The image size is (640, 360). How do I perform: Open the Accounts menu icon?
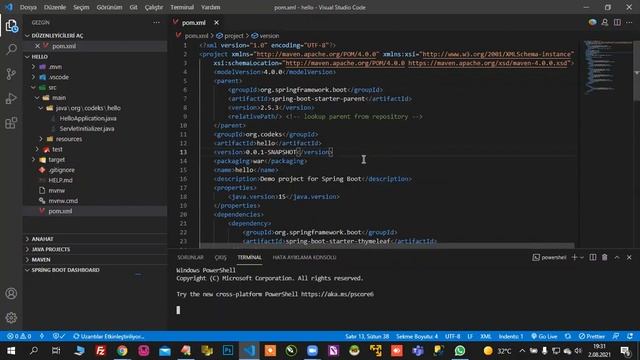tap(11, 293)
